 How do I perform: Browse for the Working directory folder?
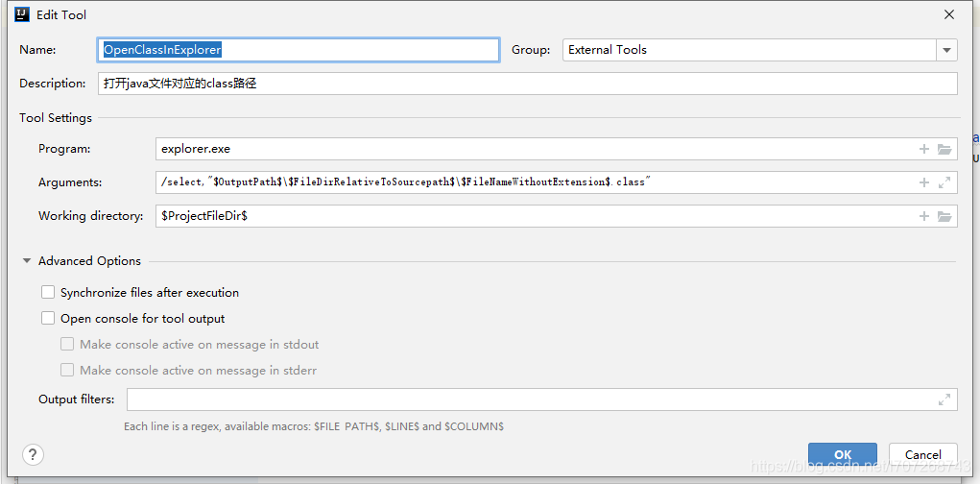click(944, 216)
